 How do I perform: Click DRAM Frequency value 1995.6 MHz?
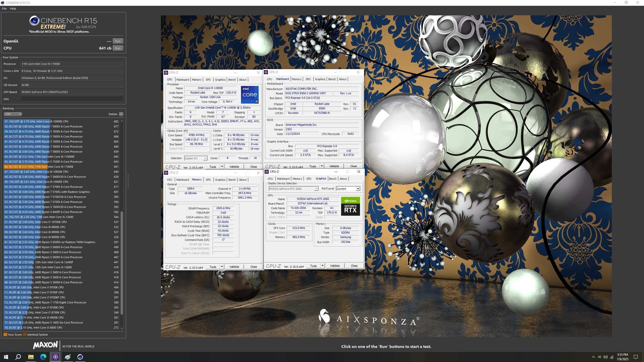[x=223, y=208]
